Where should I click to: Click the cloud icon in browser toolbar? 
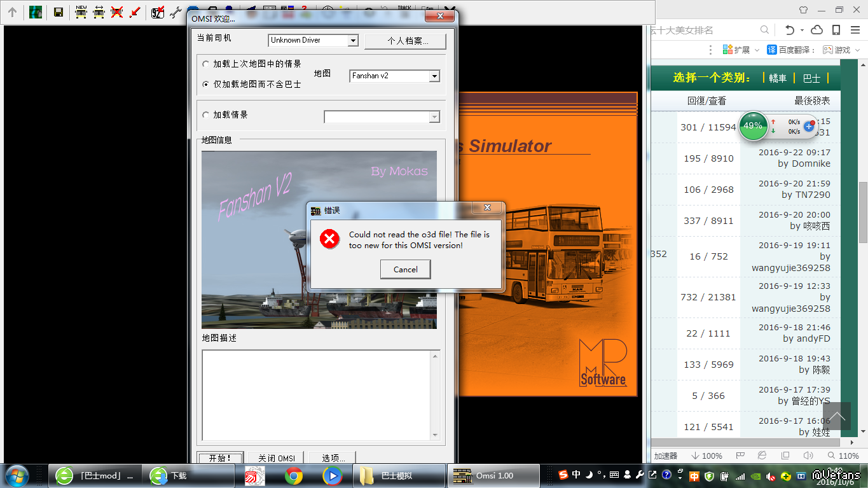pos(817,30)
